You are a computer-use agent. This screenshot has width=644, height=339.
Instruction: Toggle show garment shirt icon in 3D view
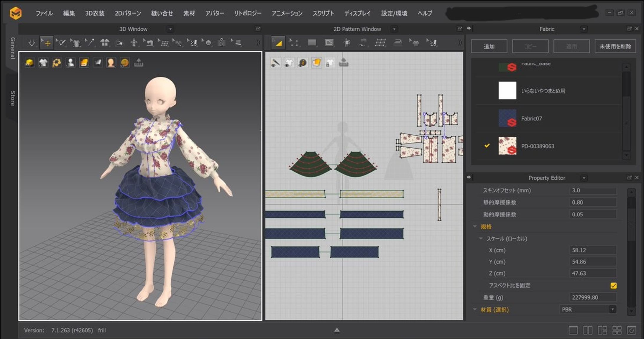coord(43,63)
